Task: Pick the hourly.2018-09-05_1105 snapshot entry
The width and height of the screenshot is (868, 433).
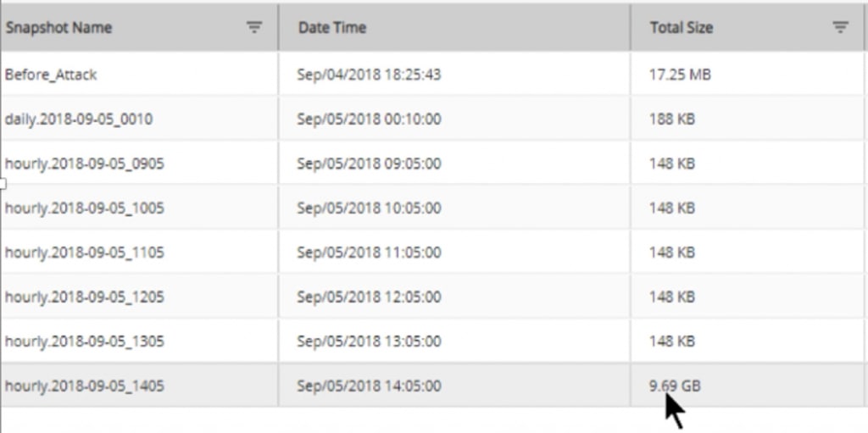Action: point(85,253)
